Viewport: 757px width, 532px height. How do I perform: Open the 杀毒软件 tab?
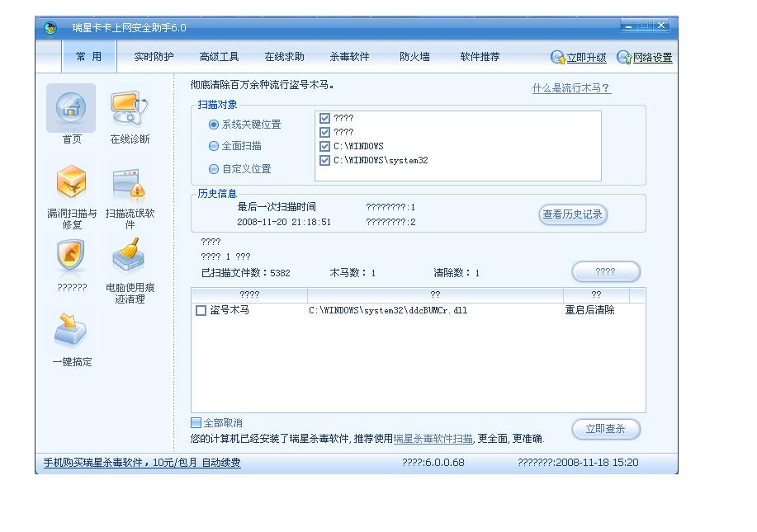pos(349,57)
